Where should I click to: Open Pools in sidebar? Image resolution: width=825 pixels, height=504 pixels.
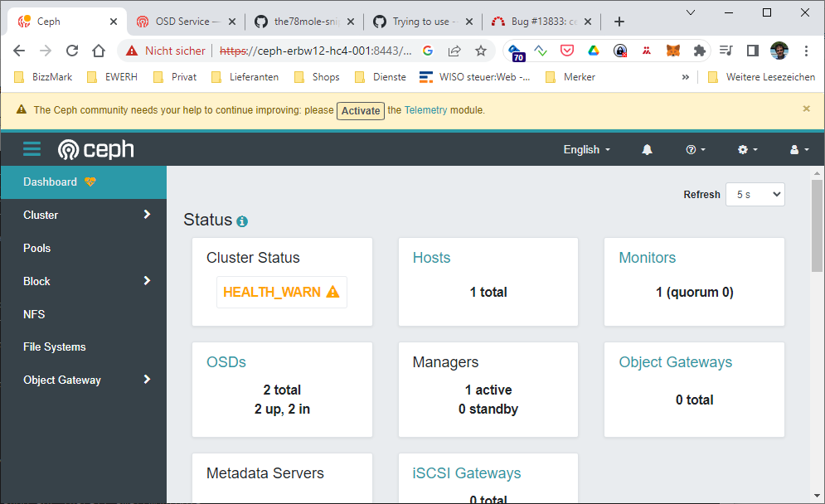pyautogui.click(x=84, y=248)
